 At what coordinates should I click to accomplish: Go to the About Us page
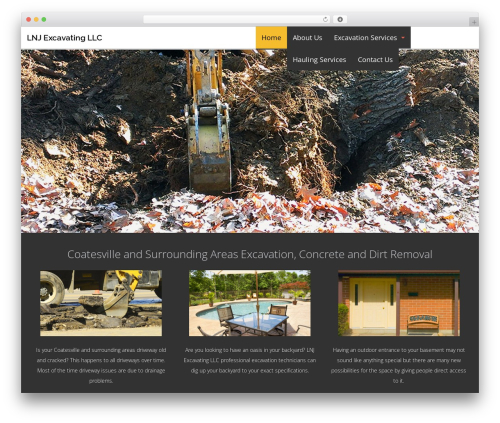point(307,38)
